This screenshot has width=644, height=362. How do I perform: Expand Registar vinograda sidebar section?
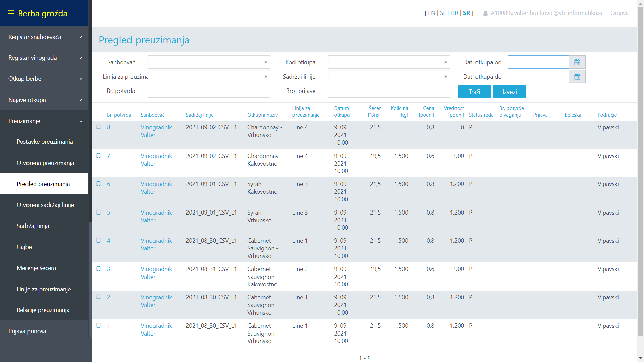(x=44, y=58)
